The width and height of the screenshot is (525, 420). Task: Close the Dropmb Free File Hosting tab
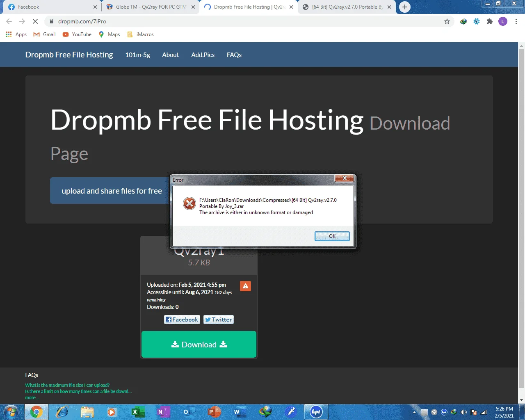(291, 7)
